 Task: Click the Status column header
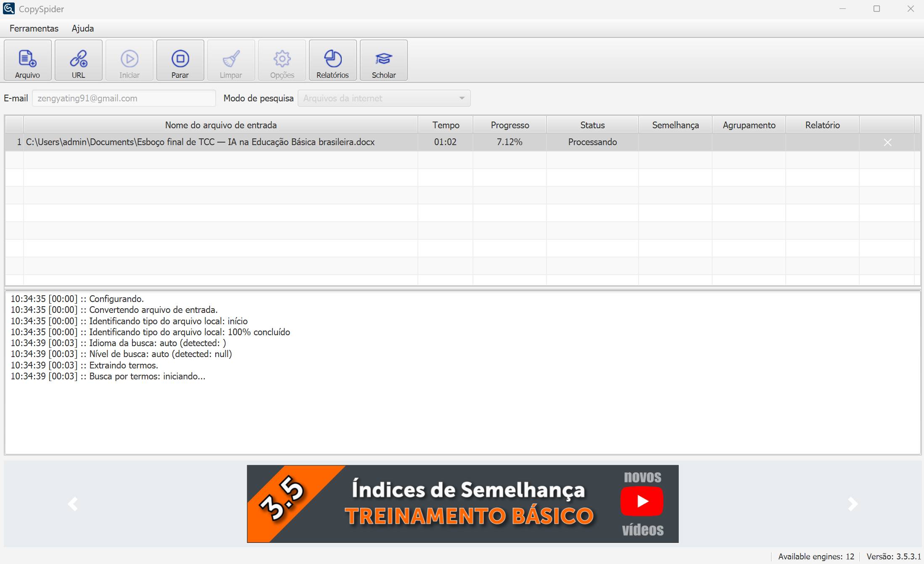[593, 125]
